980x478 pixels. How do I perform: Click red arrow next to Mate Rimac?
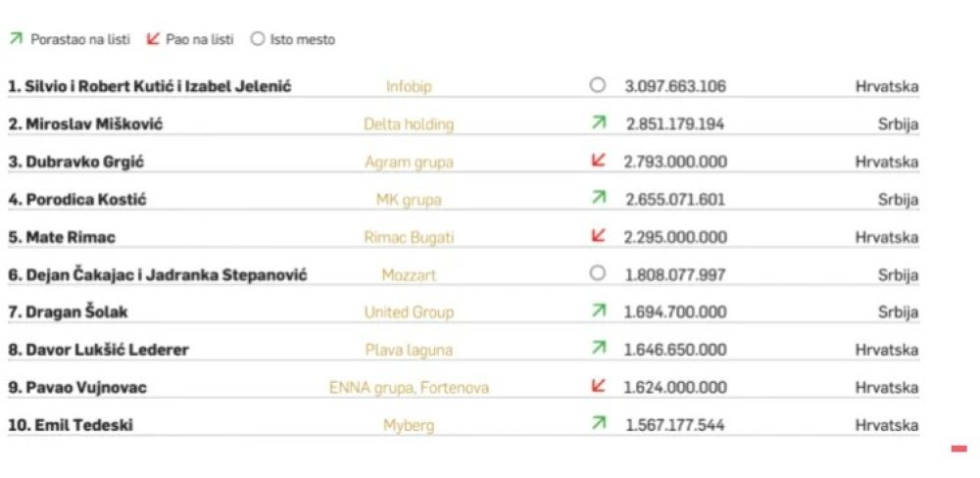[599, 236]
